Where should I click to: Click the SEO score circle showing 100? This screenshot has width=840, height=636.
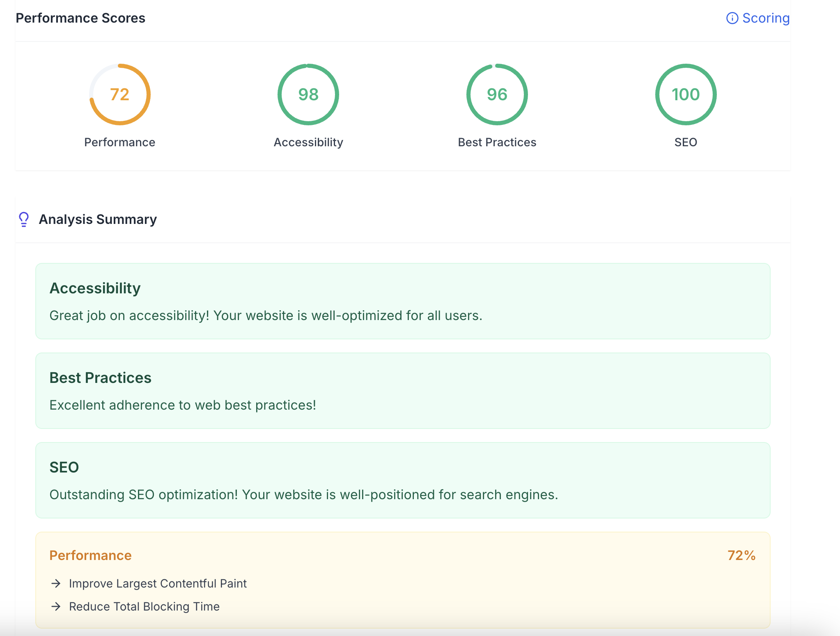coord(686,94)
